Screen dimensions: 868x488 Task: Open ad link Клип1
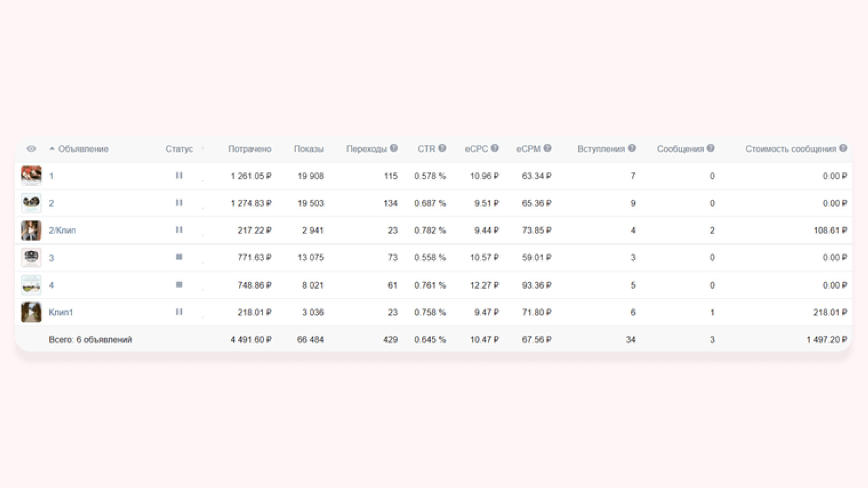[x=61, y=312]
